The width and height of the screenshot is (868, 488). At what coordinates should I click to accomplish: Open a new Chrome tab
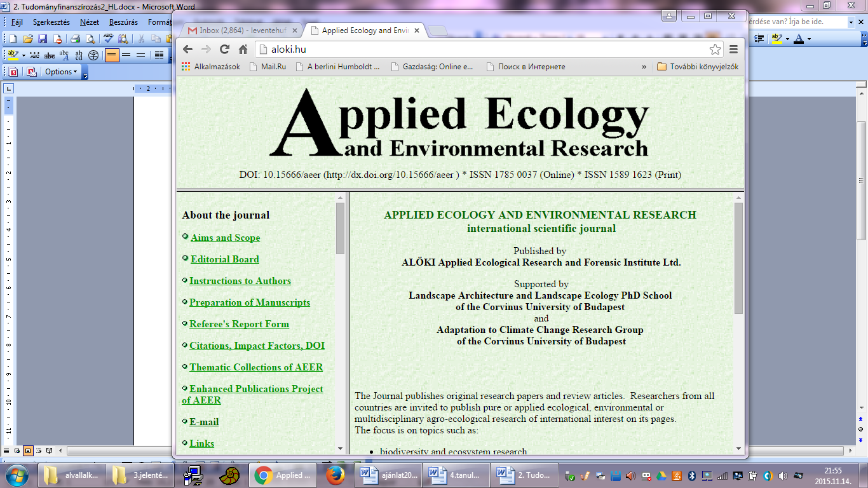pos(438,30)
